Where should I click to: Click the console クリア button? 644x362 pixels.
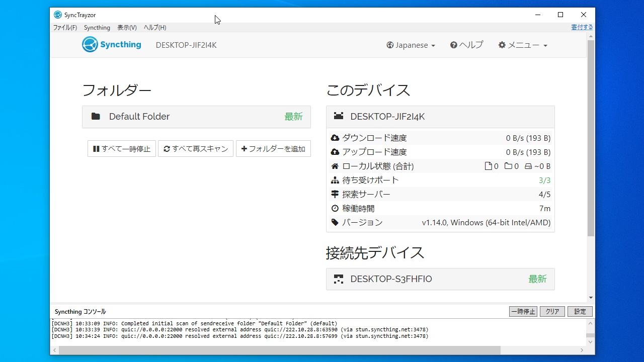[x=552, y=311]
